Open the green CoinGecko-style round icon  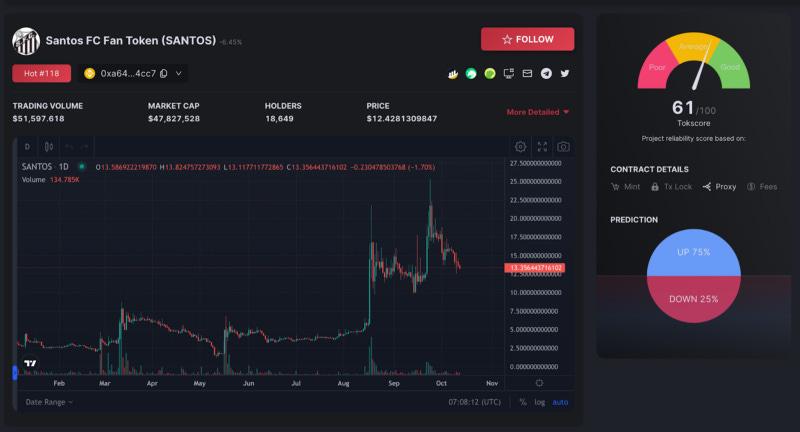point(471,74)
